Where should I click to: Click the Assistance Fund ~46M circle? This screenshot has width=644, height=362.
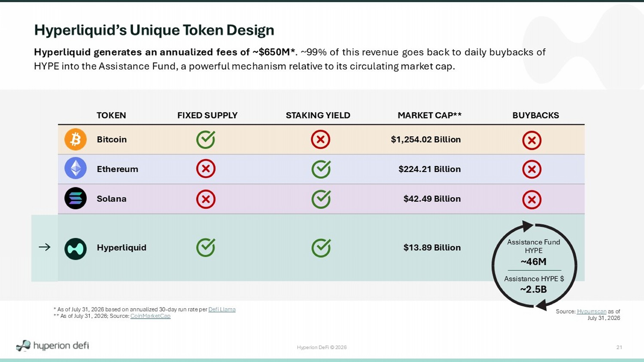coord(534,266)
